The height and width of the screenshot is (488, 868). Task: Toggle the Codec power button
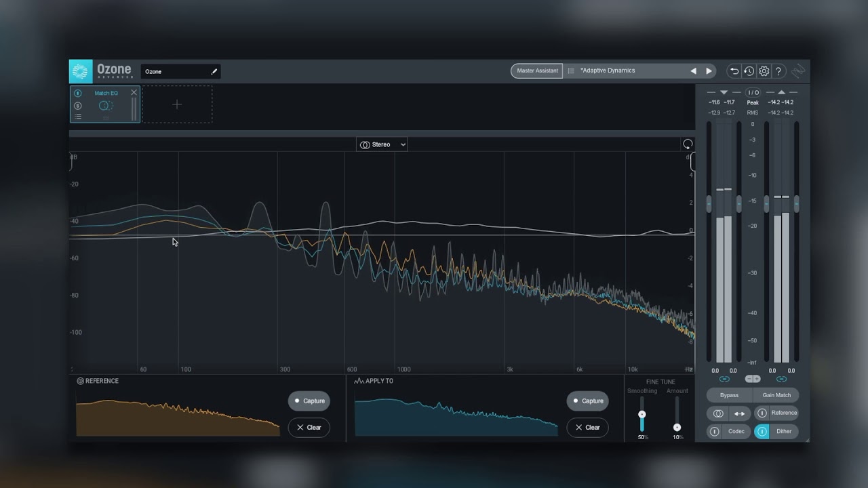714,432
